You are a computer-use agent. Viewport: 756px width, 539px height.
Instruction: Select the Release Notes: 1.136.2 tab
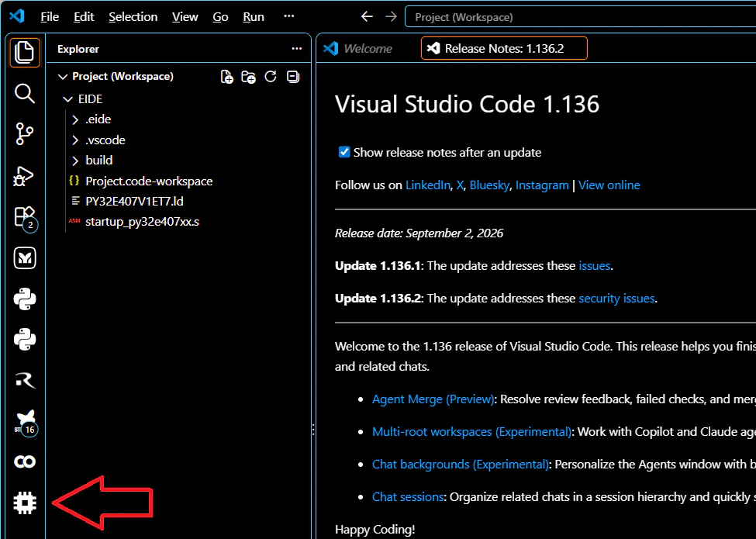pyautogui.click(x=504, y=49)
